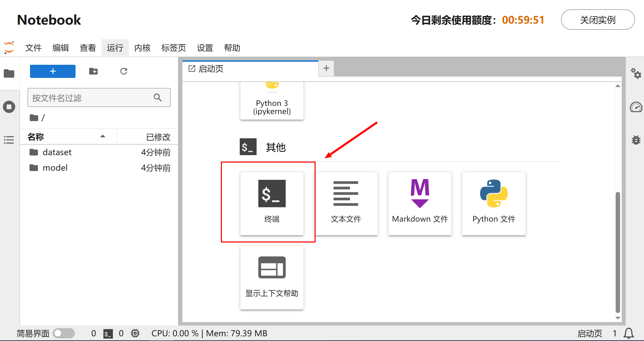Open the running terminals and kernels panel
Screen dimensions: 644x341
pos(9,107)
